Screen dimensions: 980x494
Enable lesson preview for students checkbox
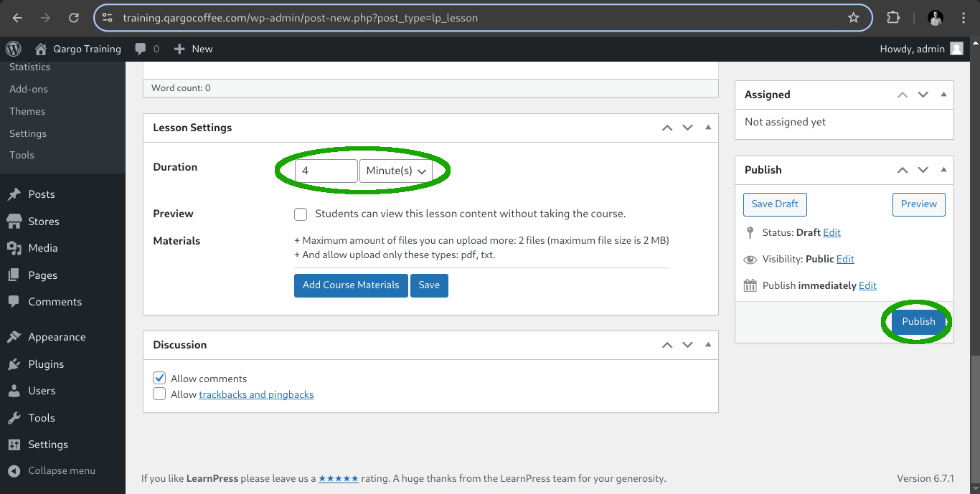[x=301, y=214]
